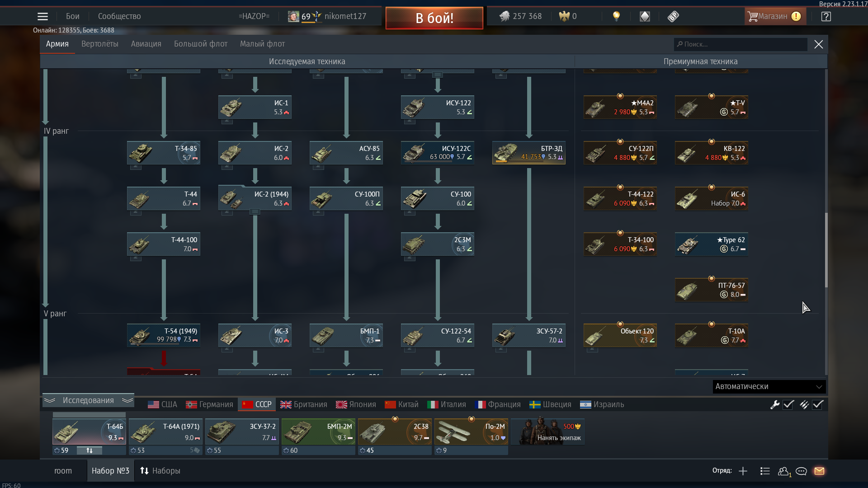Switch to the Вертолёты tab
Viewport: 868px width, 488px height.
coord(99,44)
